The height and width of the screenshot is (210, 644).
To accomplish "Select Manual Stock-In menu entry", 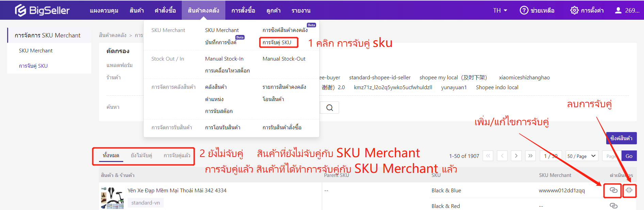I will pos(224,59).
